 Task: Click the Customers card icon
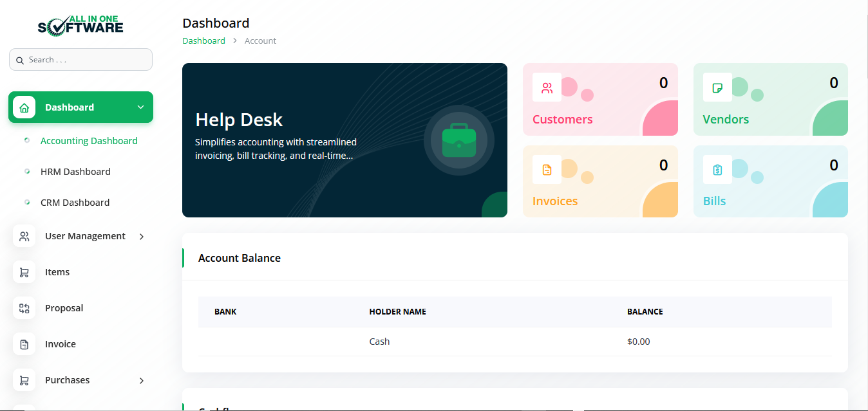(x=547, y=87)
